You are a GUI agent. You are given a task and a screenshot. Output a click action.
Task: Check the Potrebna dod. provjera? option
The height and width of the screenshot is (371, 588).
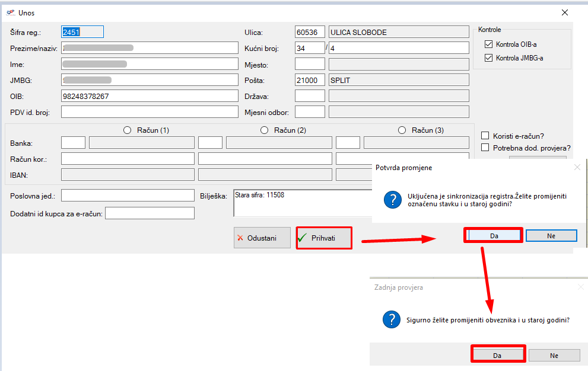(x=485, y=148)
